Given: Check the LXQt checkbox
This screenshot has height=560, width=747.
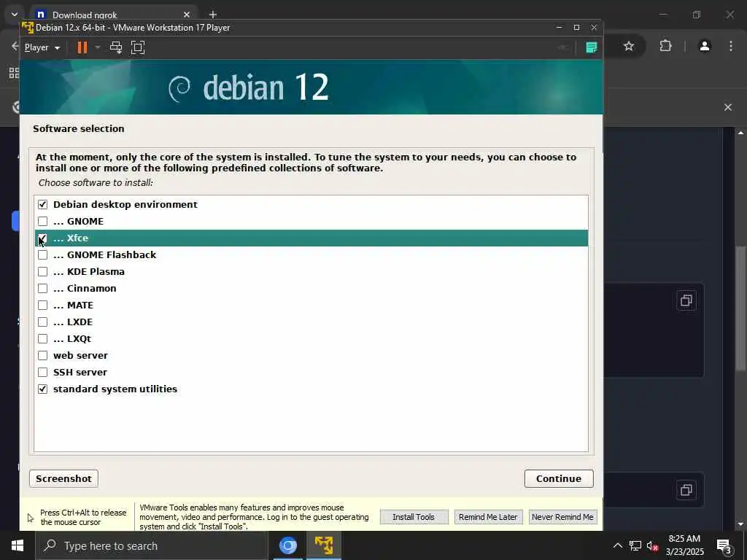Looking at the screenshot, I should pos(43,338).
